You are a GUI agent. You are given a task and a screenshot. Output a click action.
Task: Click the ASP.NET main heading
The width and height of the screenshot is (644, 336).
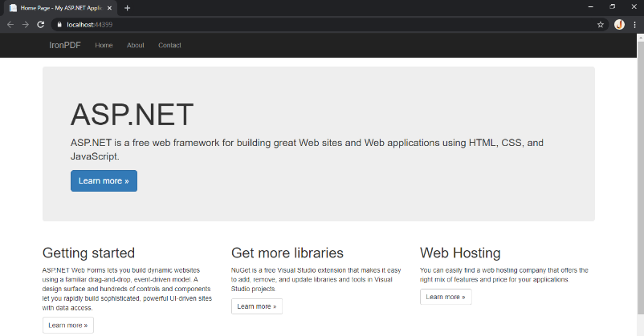[132, 115]
